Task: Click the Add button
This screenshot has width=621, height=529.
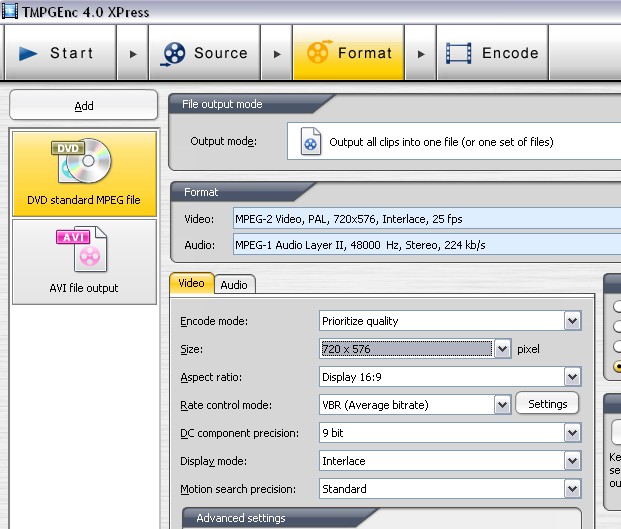Action: click(84, 105)
